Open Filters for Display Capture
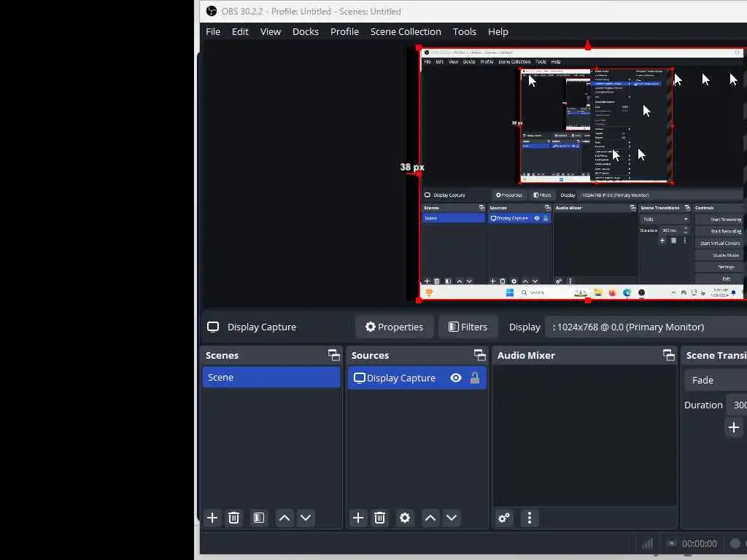Screen dimensions: 747x560 [x=468, y=327]
